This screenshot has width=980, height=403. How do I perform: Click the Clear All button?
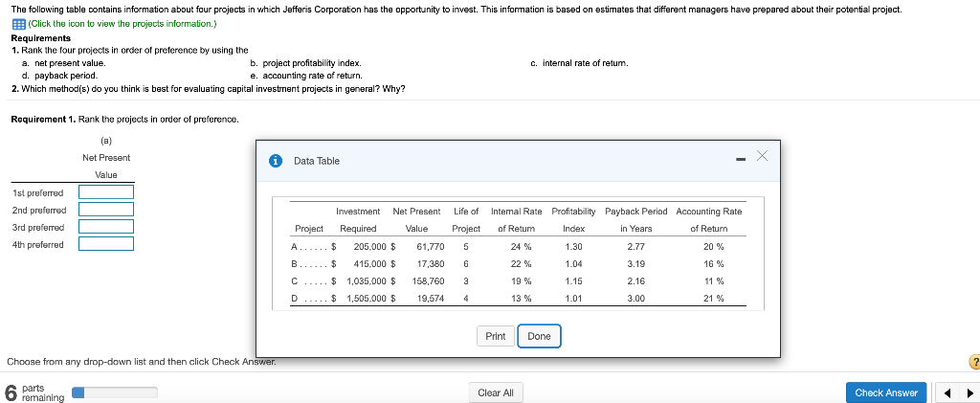click(x=496, y=393)
